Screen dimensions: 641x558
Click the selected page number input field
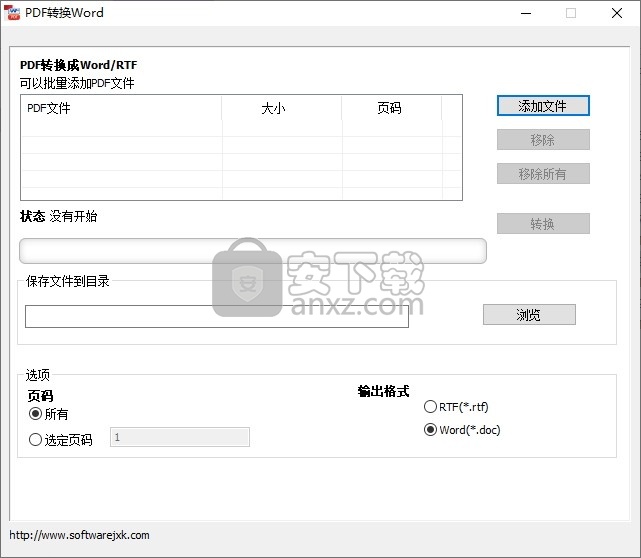(x=180, y=437)
